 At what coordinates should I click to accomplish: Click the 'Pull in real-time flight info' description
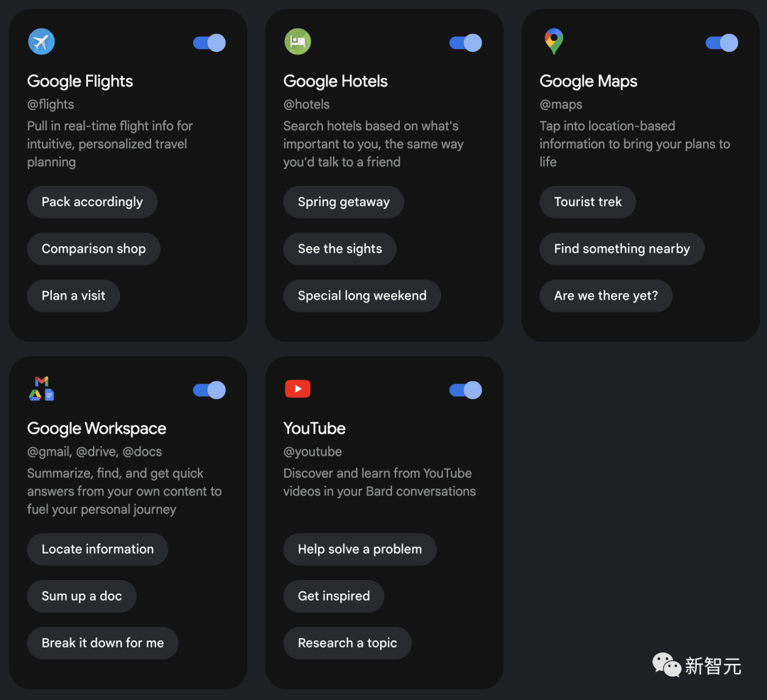pyautogui.click(x=110, y=144)
